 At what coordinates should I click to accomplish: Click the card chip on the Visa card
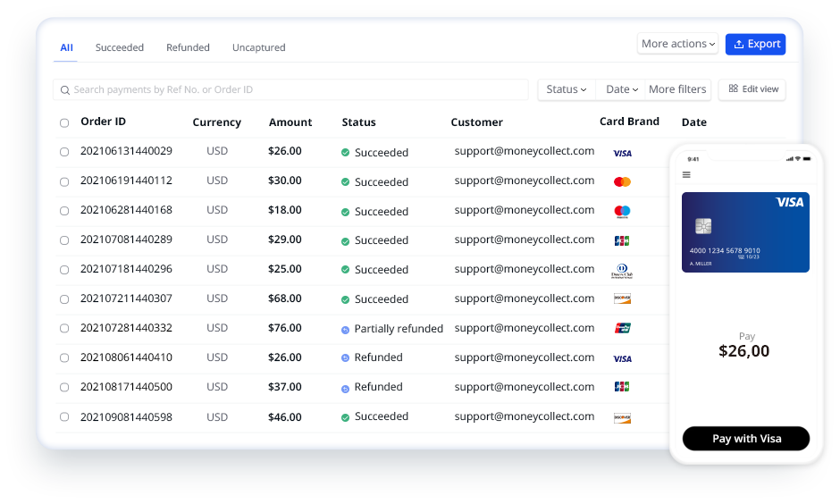click(703, 226)
